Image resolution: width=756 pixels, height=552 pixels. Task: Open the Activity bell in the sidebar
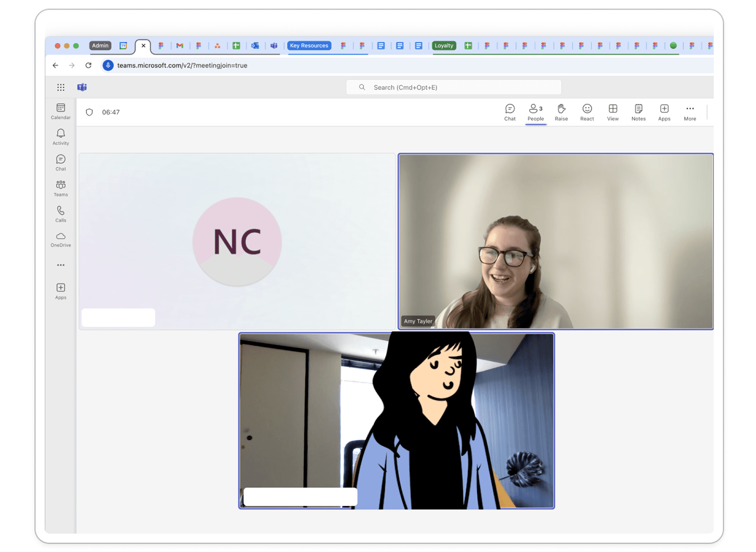[61, 137]
